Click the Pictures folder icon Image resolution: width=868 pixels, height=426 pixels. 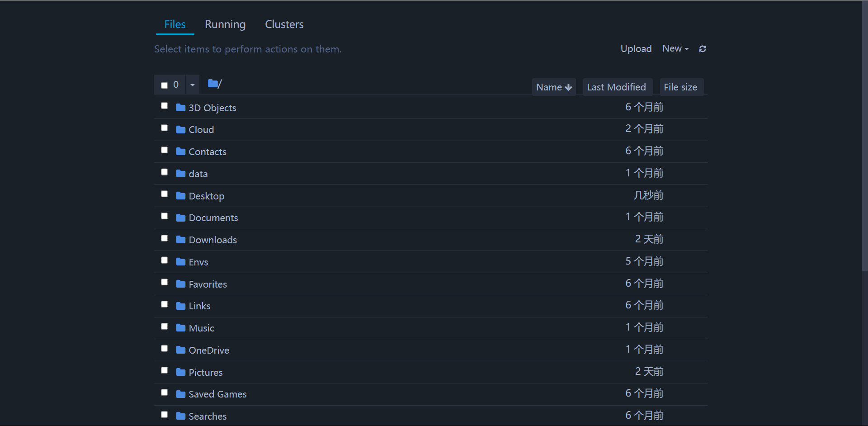point(181,372)
